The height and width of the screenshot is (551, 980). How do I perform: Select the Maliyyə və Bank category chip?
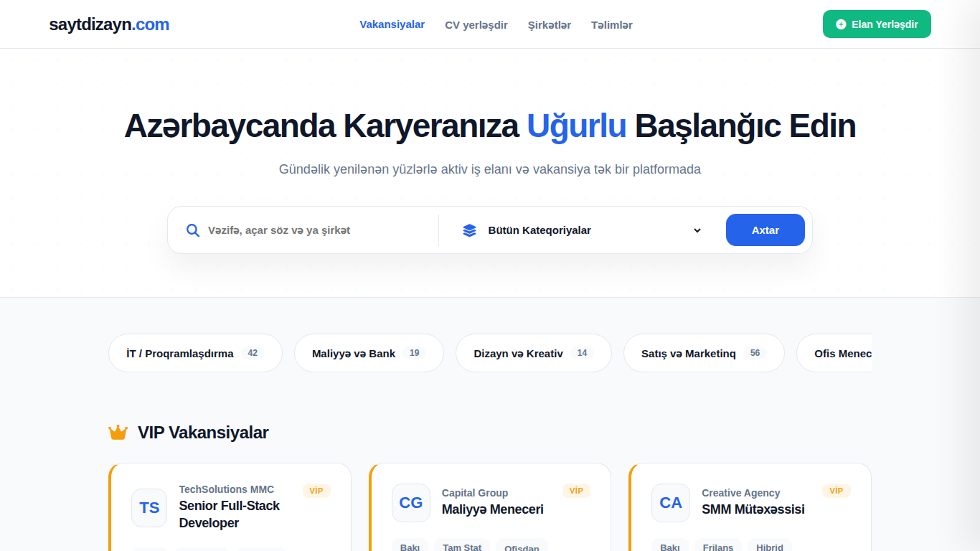tap(369, 353)
